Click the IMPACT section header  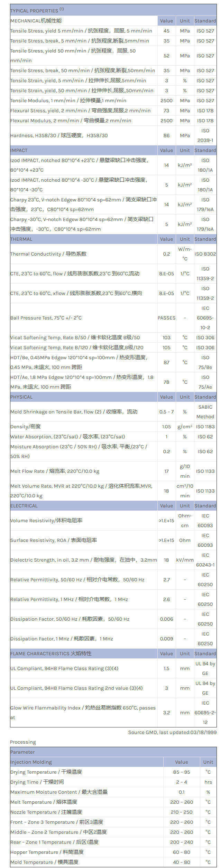click(19, 150)
